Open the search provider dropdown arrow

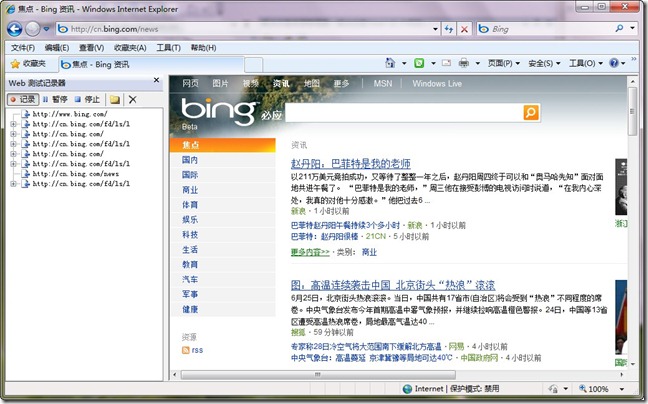coord(632,28)
